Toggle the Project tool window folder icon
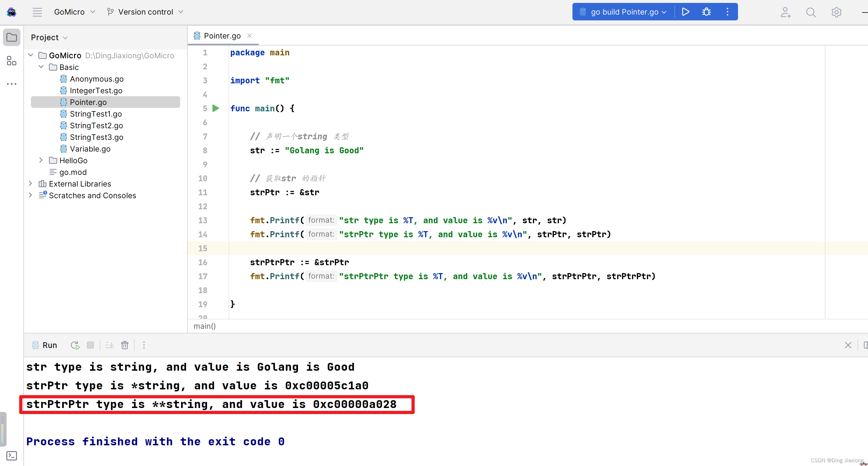Image resolution: width=868 pixels, height=466 pixels. tap(11, 37)
